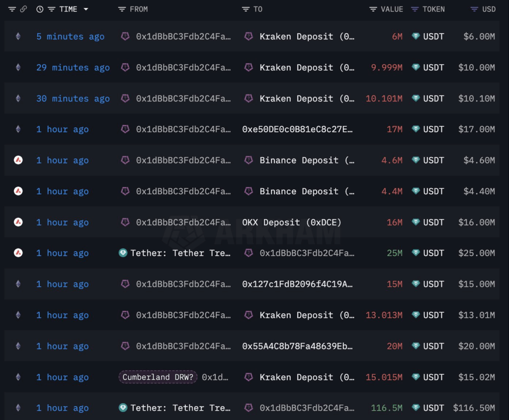Screen dimensions: 509x420
Task: Click entity icon before Kraken Deposit in 6M row
Action: (249, 36)
